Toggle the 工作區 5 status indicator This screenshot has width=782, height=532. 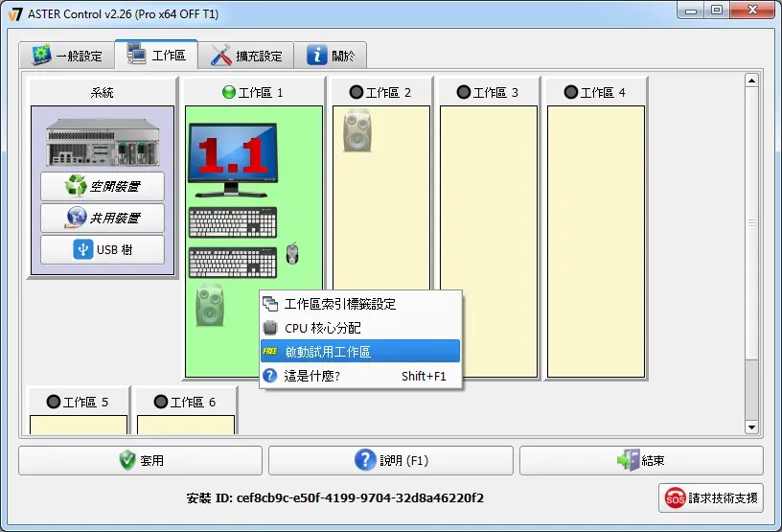(x=54, y=402)
